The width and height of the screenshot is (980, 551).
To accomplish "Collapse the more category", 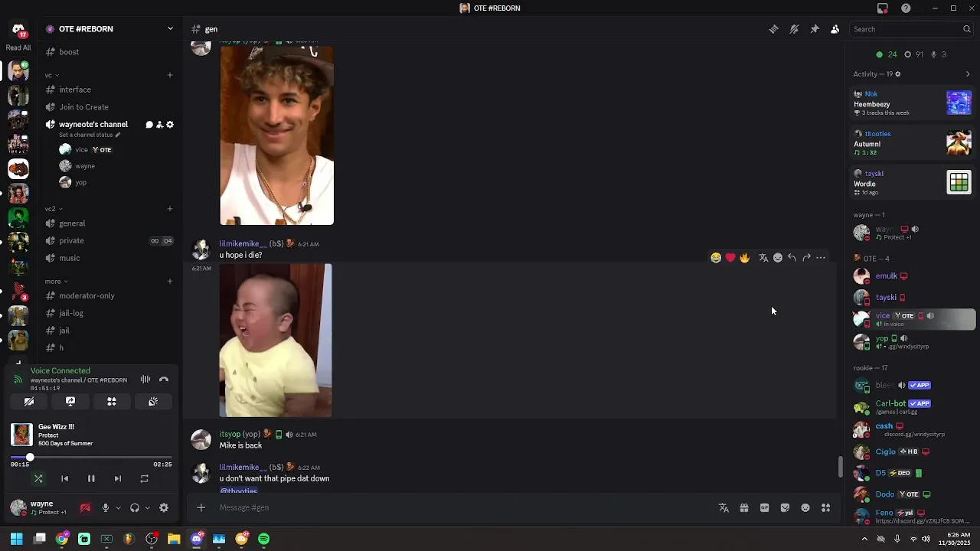I will (56, 282).
